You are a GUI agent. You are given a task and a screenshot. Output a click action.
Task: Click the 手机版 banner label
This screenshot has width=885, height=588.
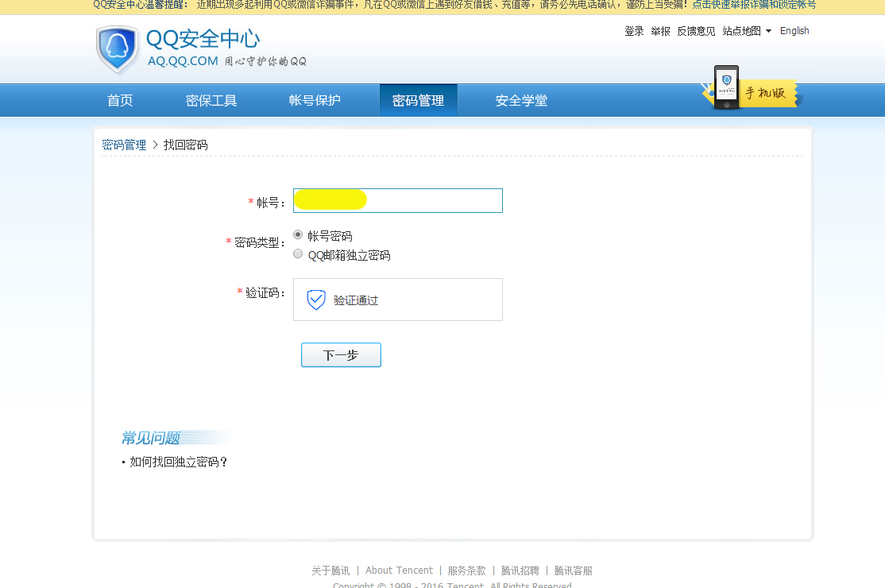tap(765, 93)
